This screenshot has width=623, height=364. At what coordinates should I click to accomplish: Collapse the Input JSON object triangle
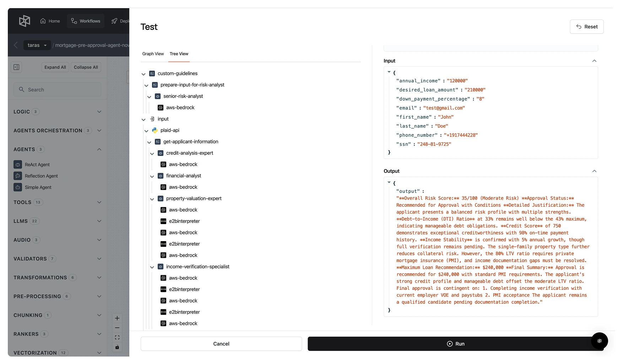389,72
